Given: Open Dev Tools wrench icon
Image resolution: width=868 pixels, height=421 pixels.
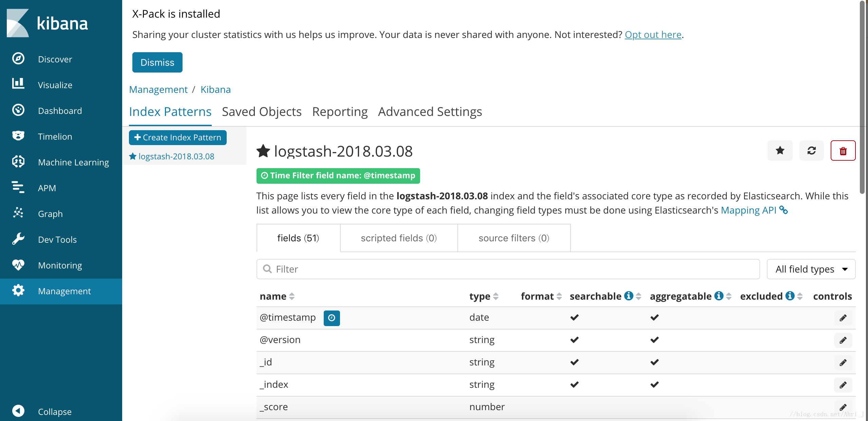Looking at the screenshot, I should pos(18,239).
